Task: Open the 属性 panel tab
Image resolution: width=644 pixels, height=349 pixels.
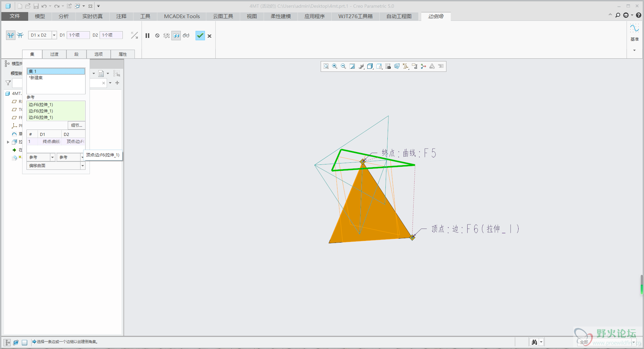Action: tap(123, 54)
